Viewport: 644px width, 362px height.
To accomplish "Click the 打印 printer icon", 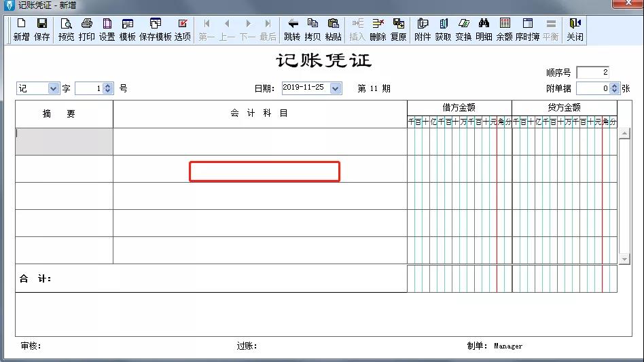I will (x=87, y=29).
